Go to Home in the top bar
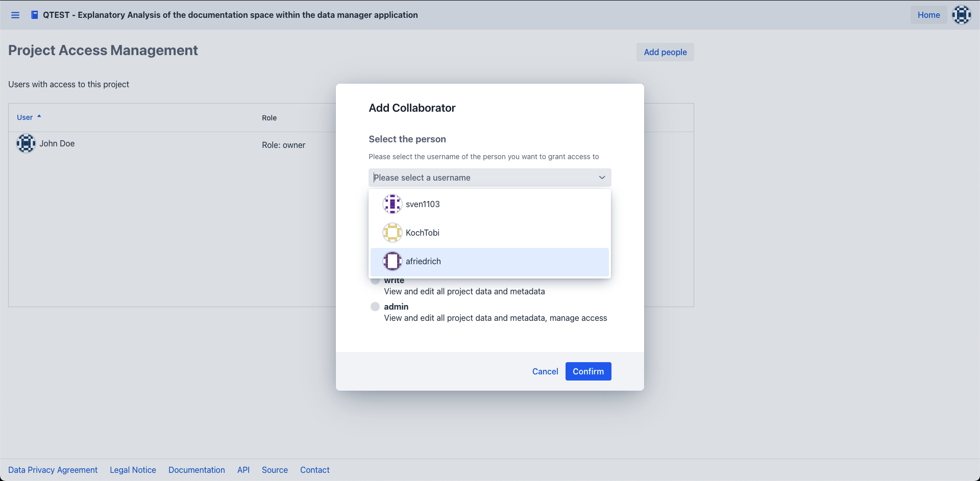This screenshot has height=481, width=980. [x=928, y=15]
